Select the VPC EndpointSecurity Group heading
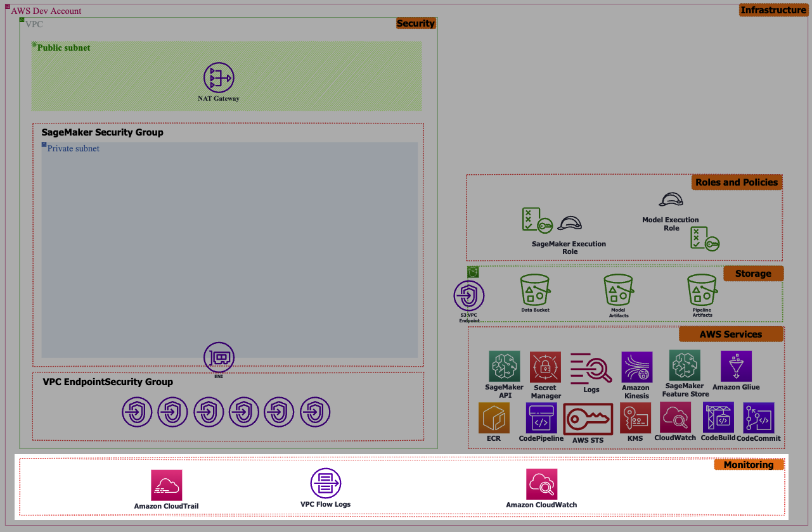The width and height of the screenshot is (812, 532). point(108,382)
